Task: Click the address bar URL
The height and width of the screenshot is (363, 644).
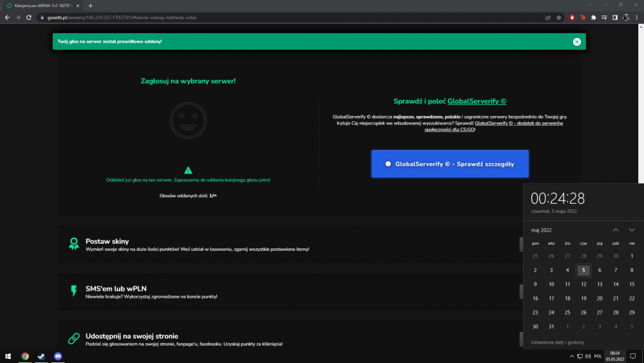Action: (x=122, y=17)
